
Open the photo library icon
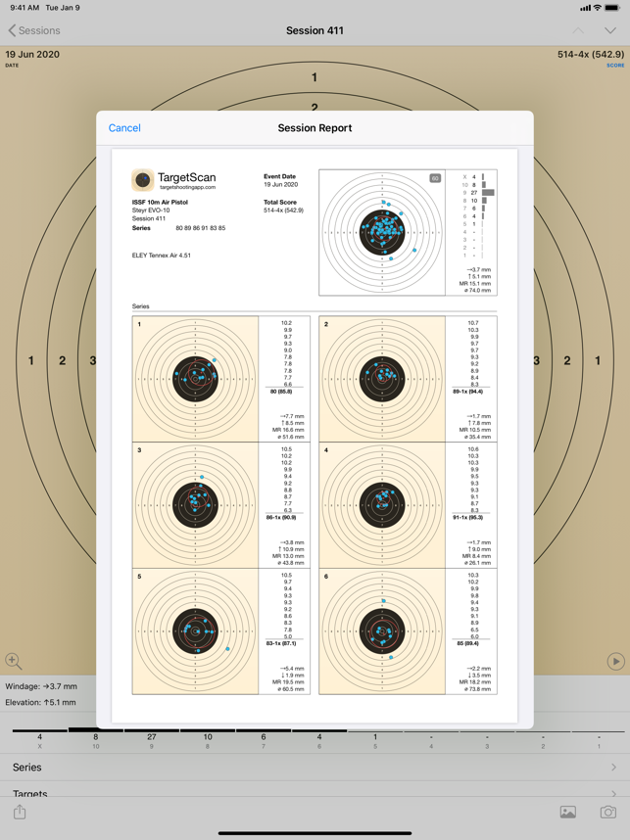[x=568, y=813]
